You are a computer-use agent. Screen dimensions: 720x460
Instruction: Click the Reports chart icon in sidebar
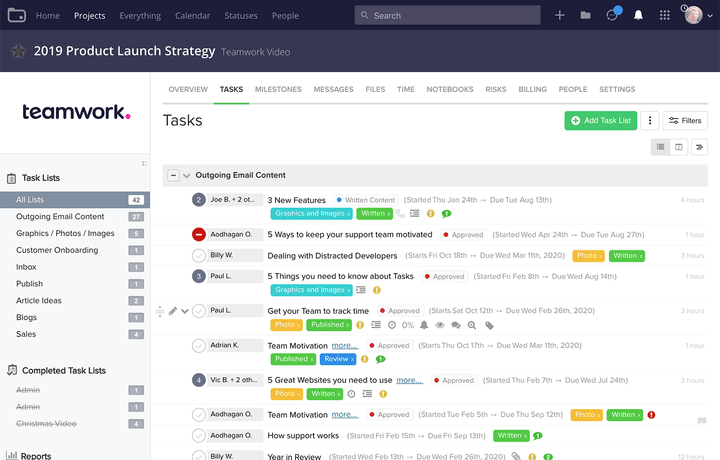click(x=12, y=455)
